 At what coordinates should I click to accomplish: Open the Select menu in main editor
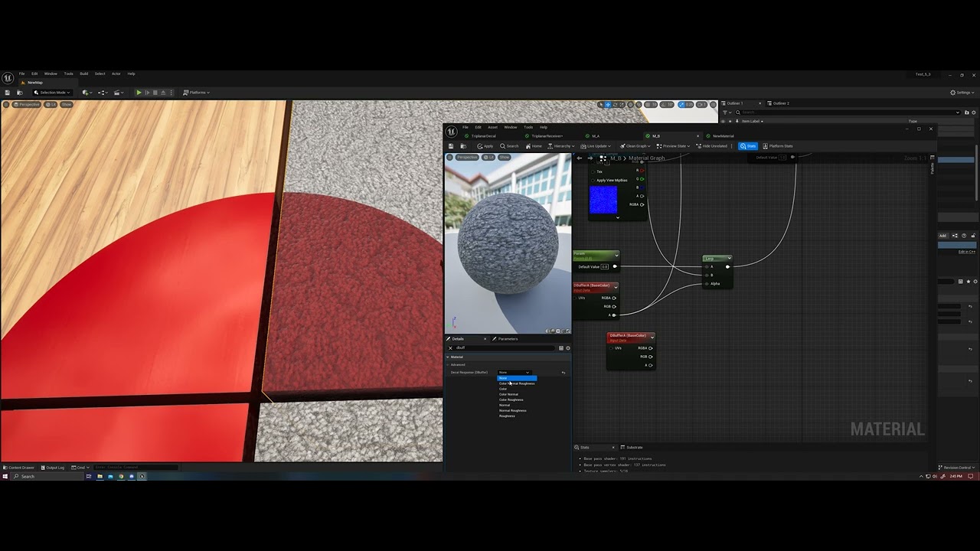[100, 73]
